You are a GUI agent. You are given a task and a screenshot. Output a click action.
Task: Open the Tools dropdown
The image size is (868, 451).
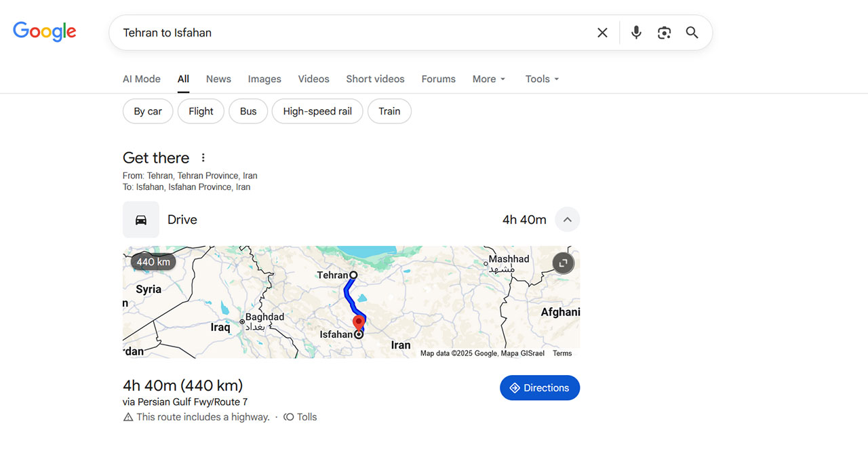click(542, 79)
